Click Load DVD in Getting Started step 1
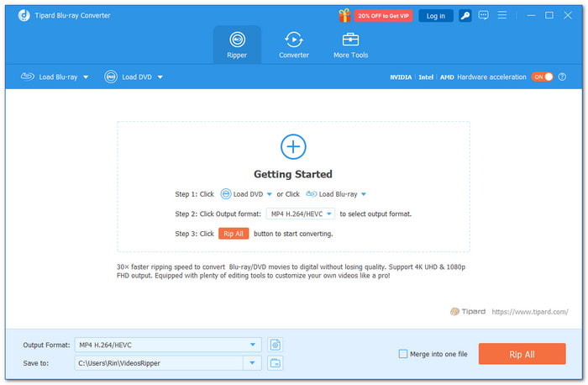Screen dimensions: 588x385 click(242, 194)
